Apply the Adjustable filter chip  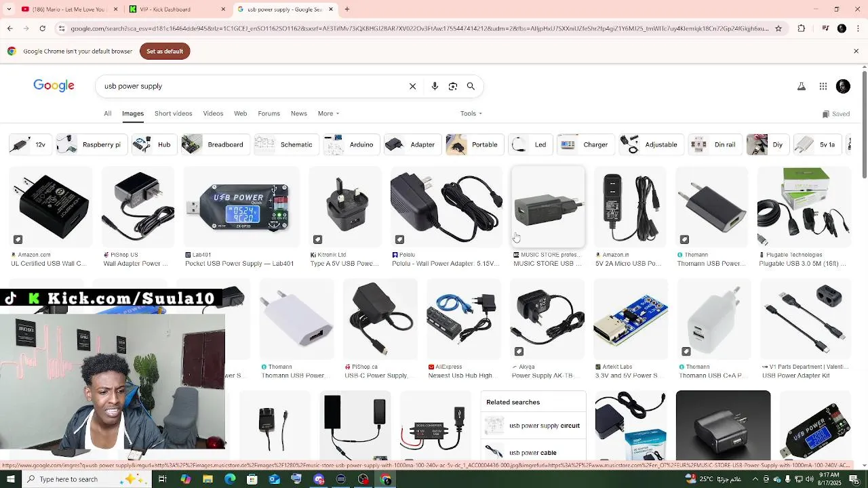(651, 144)
